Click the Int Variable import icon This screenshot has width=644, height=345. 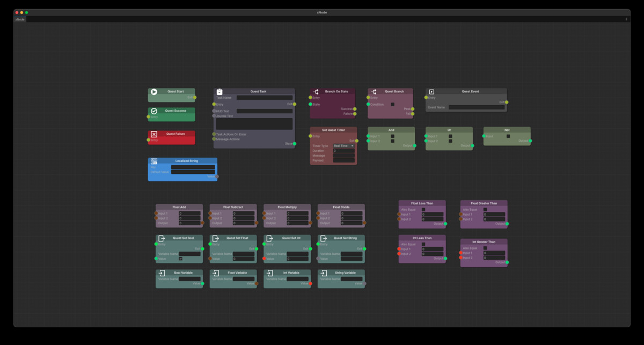coord(269,273)
